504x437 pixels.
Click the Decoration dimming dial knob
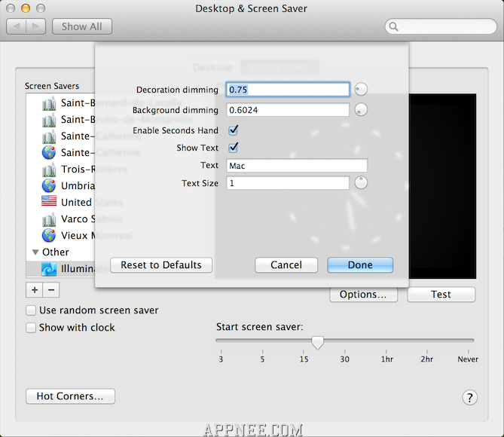(x=361, y=89)
